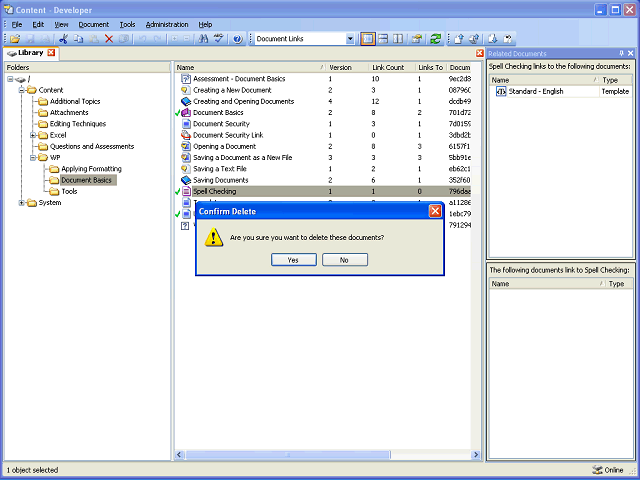
Task: Sort by the Name column header in document list
Action: coord(250,67)
